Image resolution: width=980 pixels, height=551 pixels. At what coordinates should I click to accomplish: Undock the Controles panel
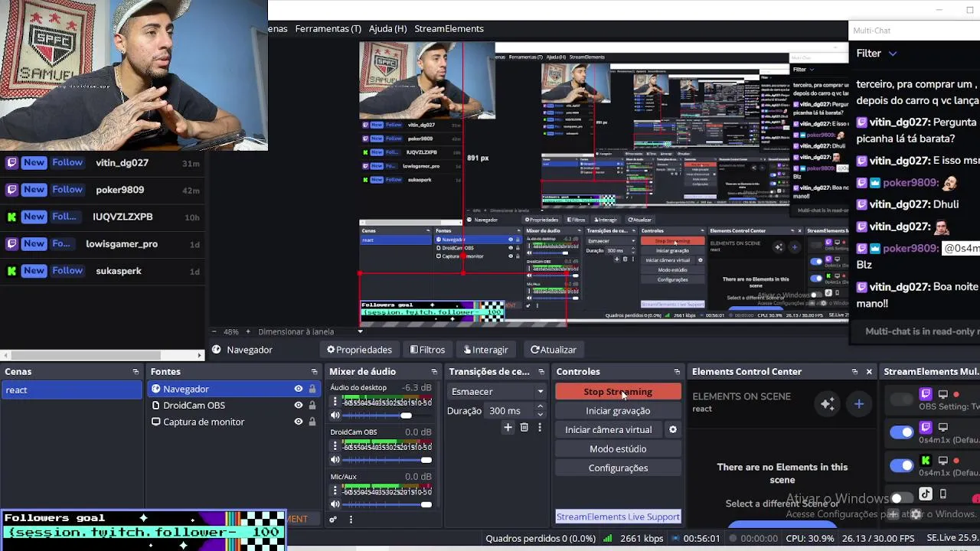677,372
